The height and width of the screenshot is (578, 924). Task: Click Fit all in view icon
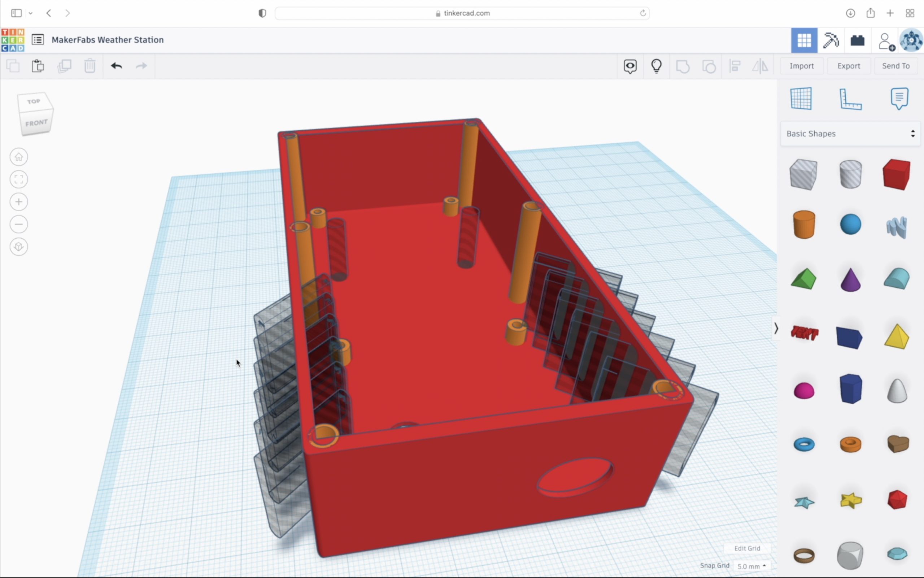(x=19, y=179)
